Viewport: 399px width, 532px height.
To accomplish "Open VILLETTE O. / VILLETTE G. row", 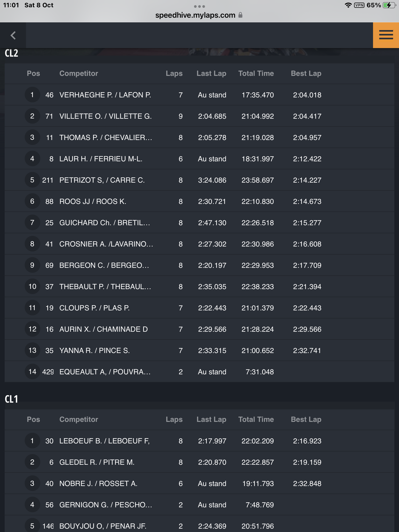I will coord(199,116).
